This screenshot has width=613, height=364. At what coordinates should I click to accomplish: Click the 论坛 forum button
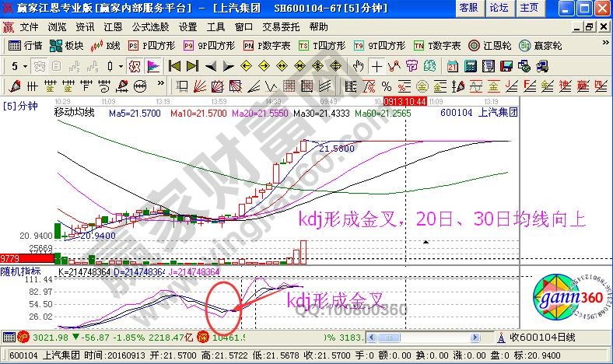[x=499, y=7]
